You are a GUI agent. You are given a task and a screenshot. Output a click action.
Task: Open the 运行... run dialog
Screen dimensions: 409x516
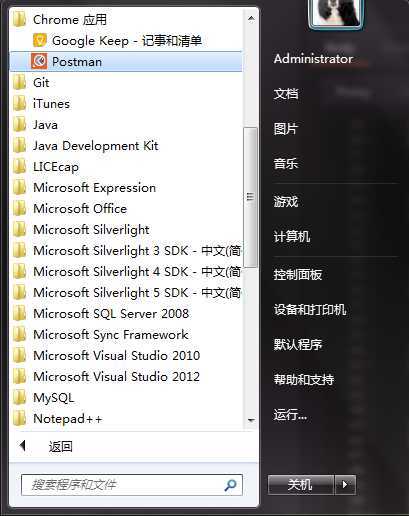290,415
